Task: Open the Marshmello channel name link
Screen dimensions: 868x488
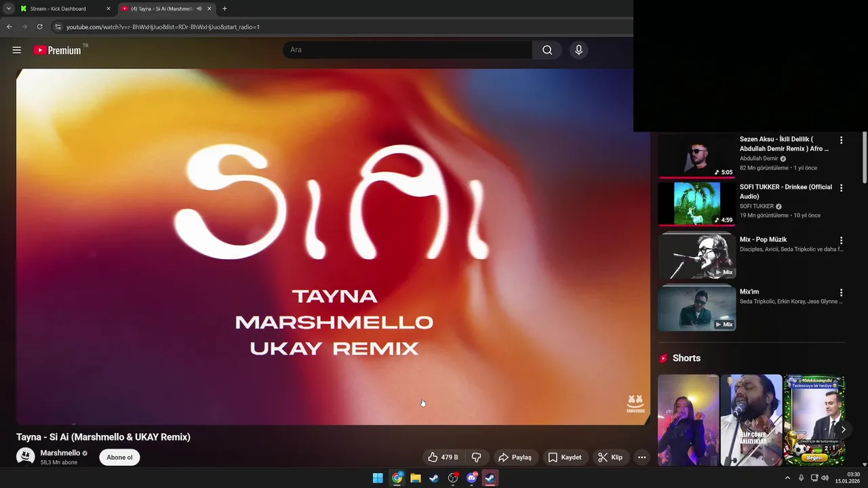Action: [x=60, y=453]
